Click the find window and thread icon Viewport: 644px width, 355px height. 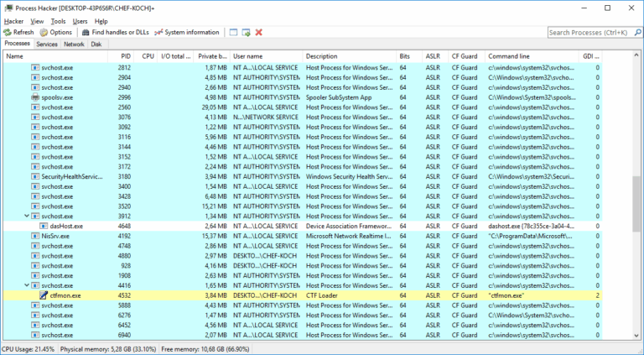pyautogui.click(x=245, y=32)
